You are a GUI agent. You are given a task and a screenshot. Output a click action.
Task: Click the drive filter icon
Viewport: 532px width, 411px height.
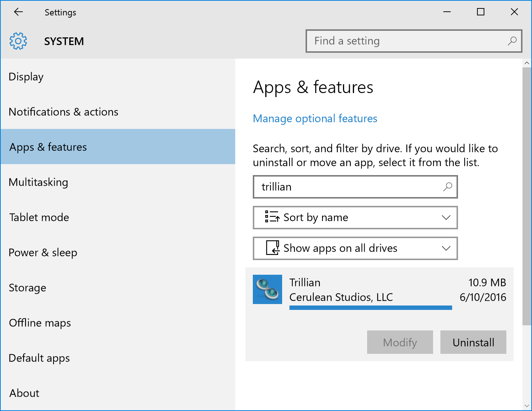click(273, 248)
